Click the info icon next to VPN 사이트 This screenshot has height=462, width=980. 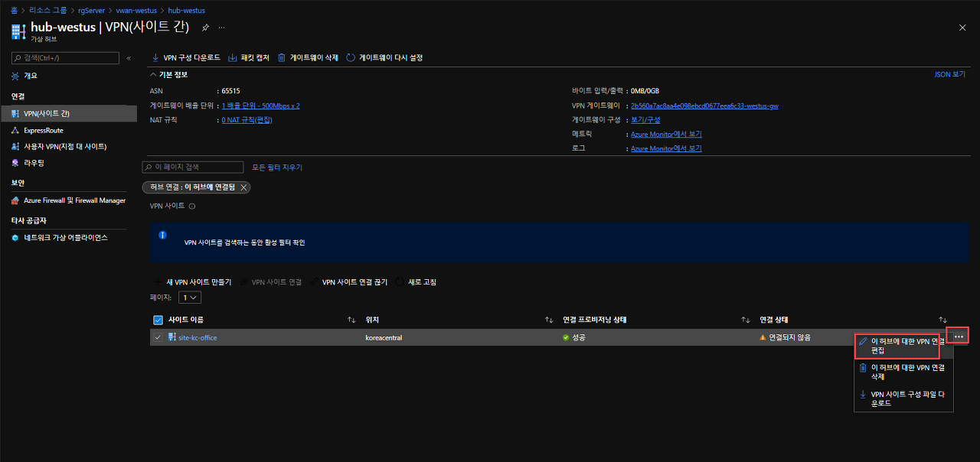click(192, 206)
